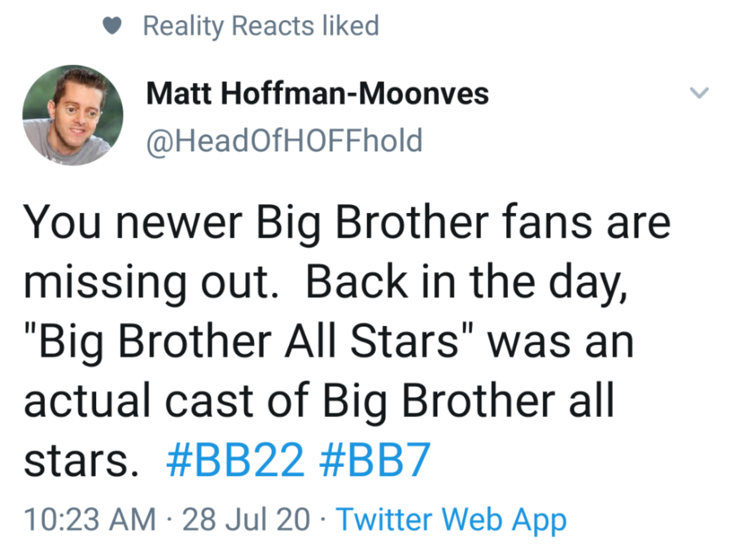Click the heart icon beside Reality Reacts
731x560 pixels.
point(112,26)
